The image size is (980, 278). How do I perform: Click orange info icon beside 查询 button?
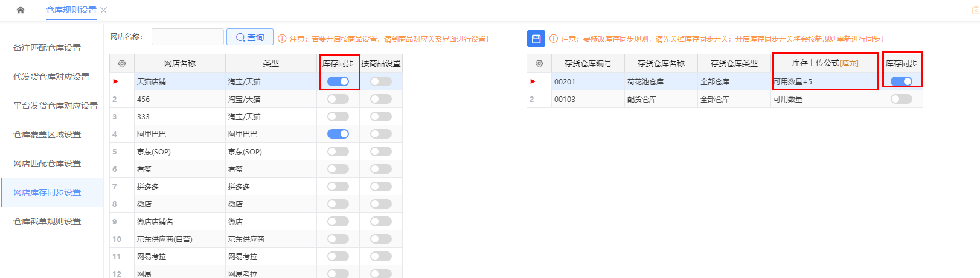[x=282, y=39]
